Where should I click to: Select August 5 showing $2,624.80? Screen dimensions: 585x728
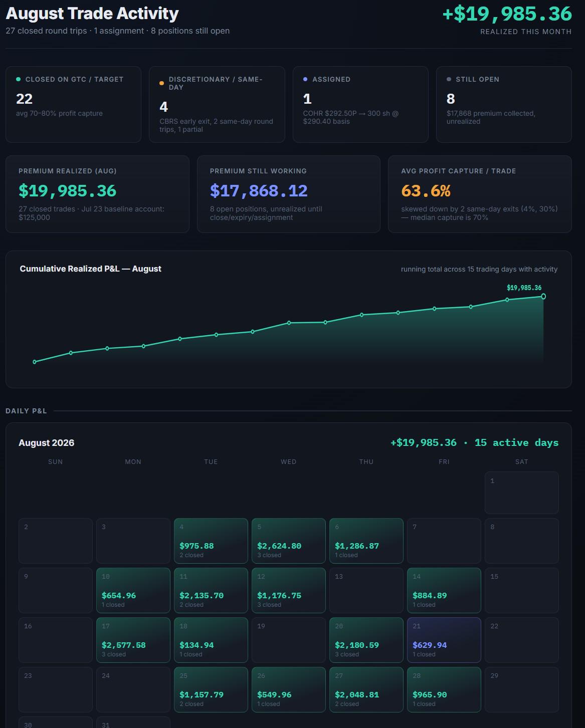[289, 541]
